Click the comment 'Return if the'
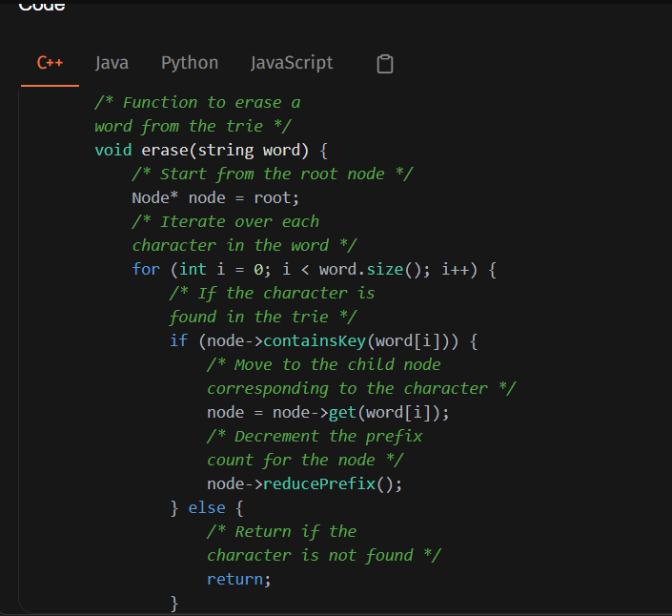The width and height of the screenshot is (672, 616). coord(281,532)
